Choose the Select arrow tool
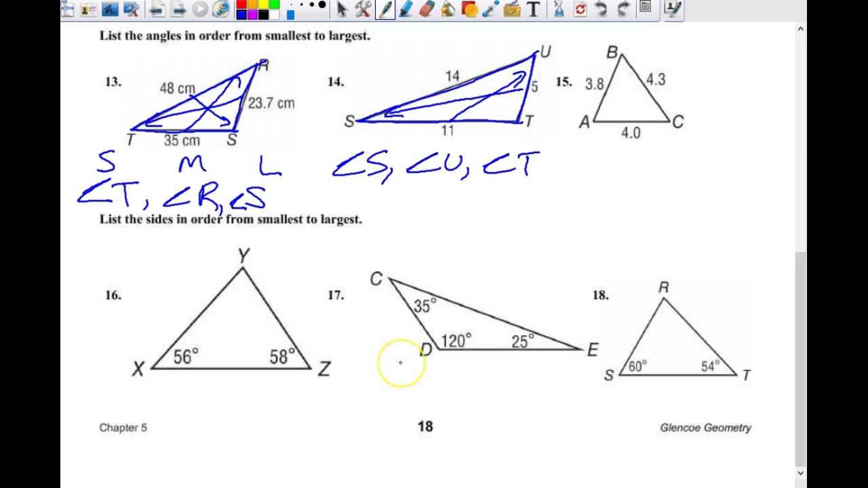This screenshot has width=868, height=488. point(342,9)
